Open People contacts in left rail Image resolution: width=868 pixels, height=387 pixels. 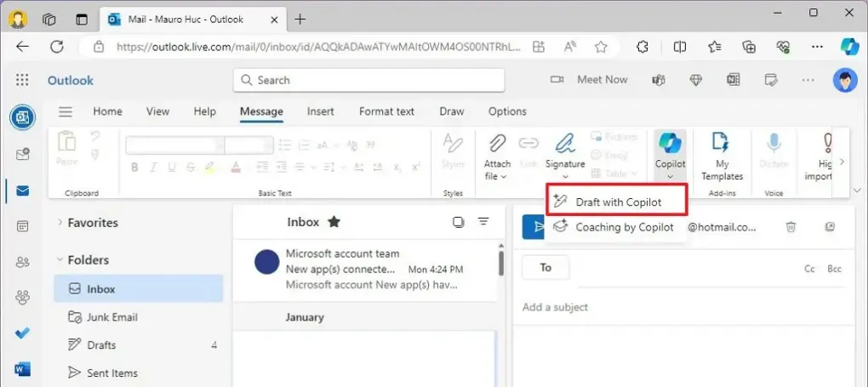pyautogui.click(x=23, y=263)
